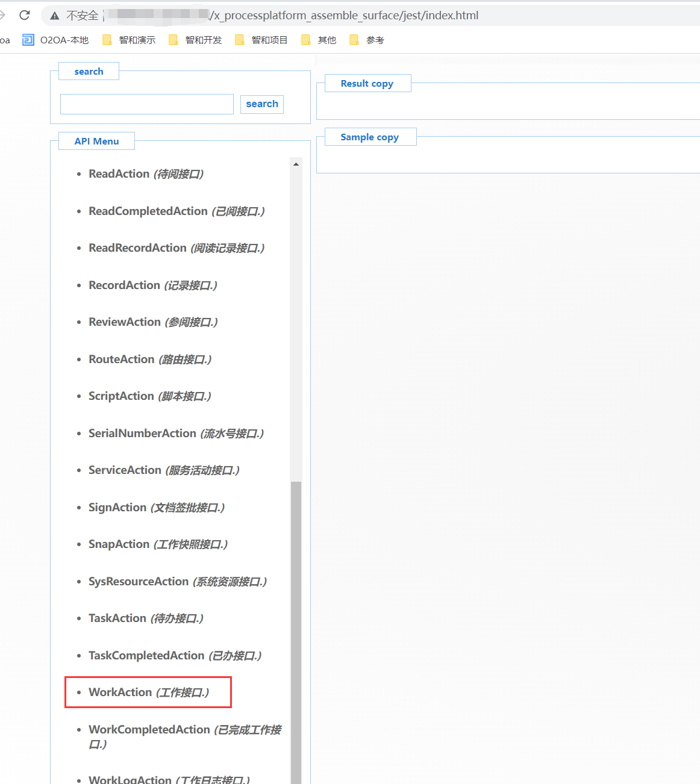Click the API menu scroll-up arrow
The width and height of the screenshot is (700, 784).
(x=296, y=164)
